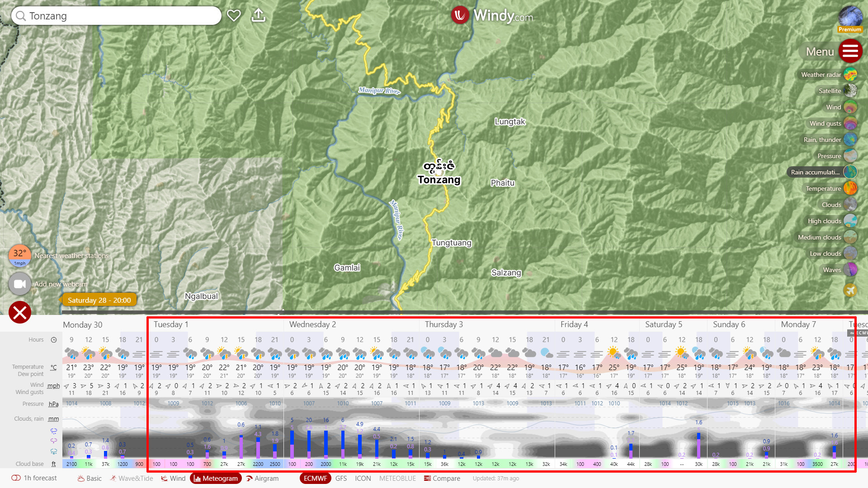Click the search field containing Tonzang

116,16
